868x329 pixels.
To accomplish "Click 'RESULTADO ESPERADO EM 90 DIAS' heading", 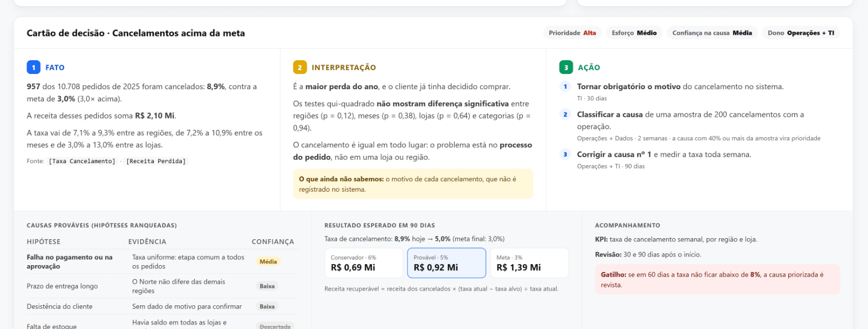I will (380, 225).
